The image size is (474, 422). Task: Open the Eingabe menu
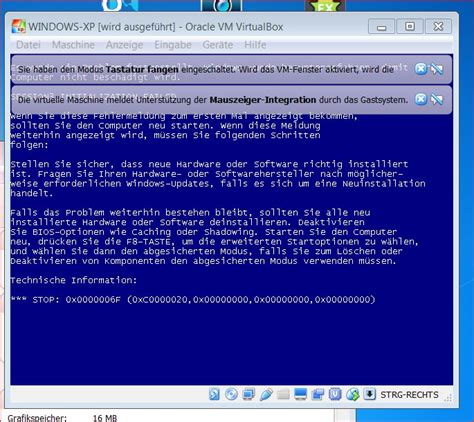(173, 44)
